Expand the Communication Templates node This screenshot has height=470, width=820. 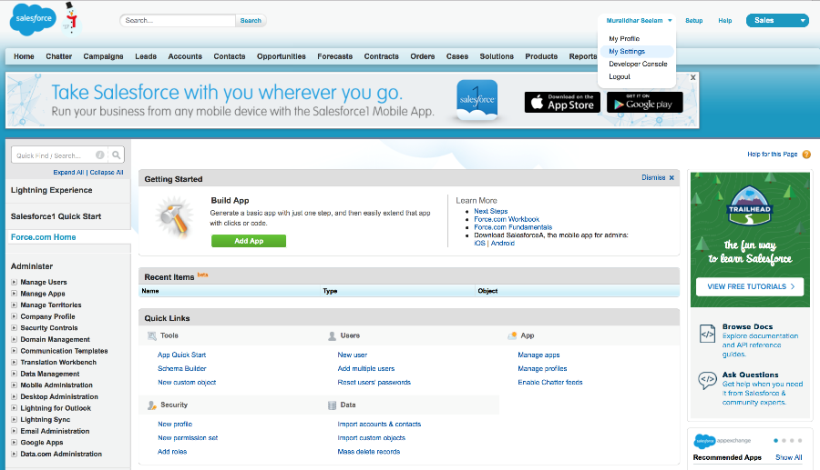[x=14, y=351]
